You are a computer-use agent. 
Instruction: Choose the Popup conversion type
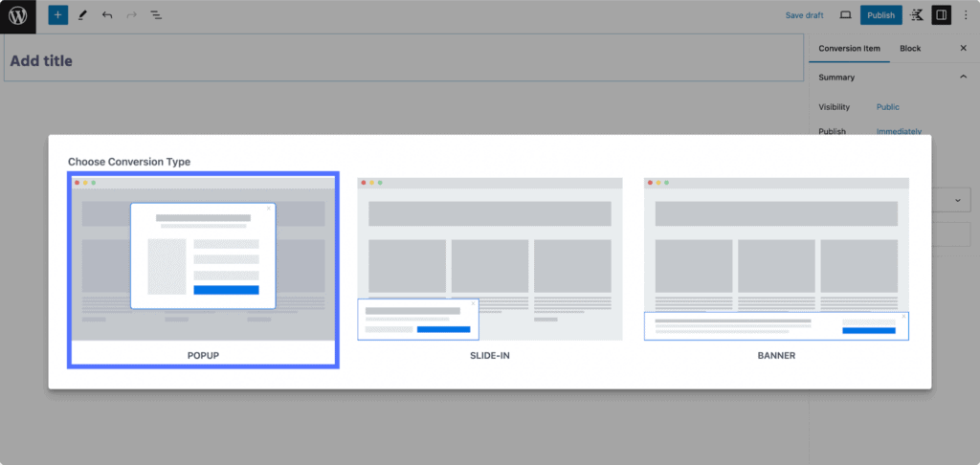coord(203,271)
